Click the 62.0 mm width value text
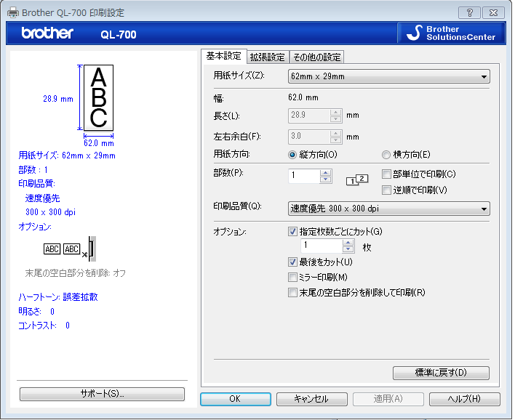The height and width of the screenshot is (420, 515). point(303,97)
